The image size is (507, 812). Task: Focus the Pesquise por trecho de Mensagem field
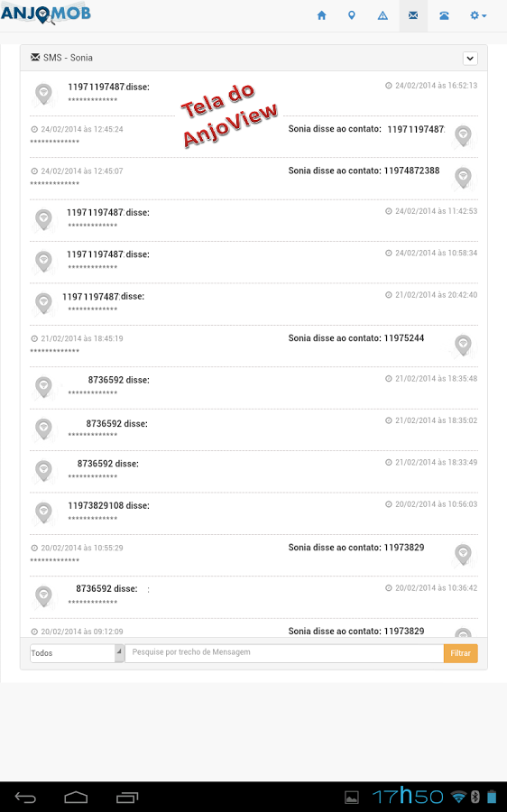tap(284, 653)
